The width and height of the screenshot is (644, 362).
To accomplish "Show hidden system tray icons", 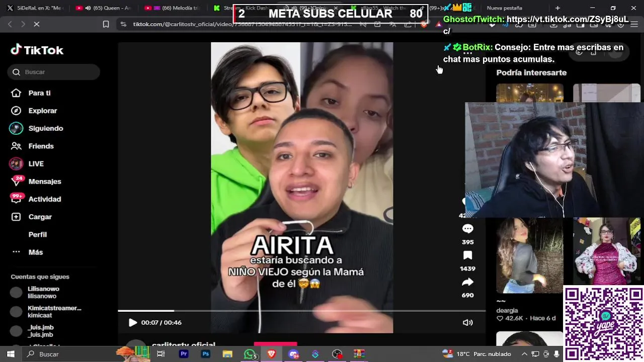I will tap(524, 354).
